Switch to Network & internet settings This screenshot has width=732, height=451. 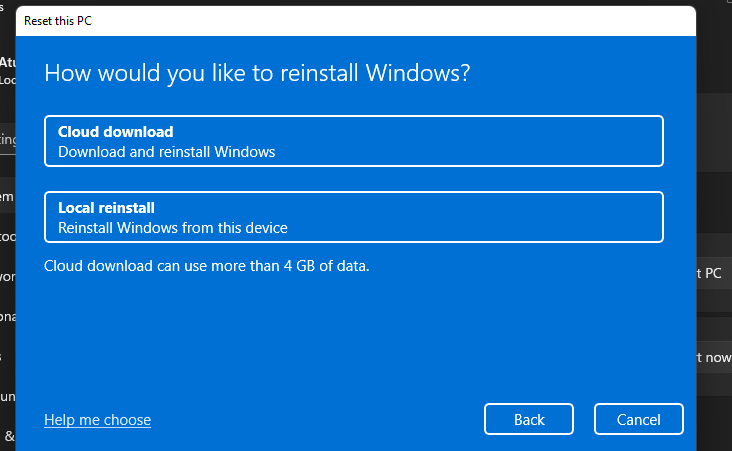pyautogui.click(x=8, y=276)
